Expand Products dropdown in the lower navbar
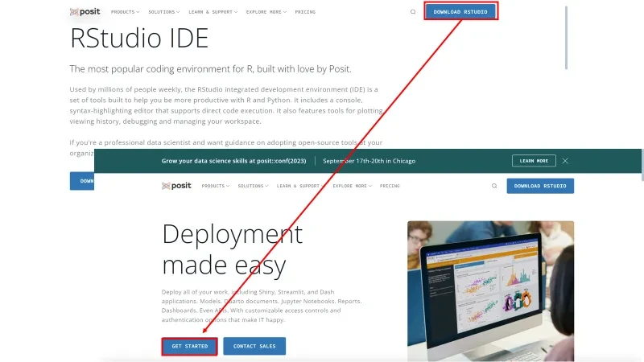This screenshot has width=644, height=362. (215, 186)
